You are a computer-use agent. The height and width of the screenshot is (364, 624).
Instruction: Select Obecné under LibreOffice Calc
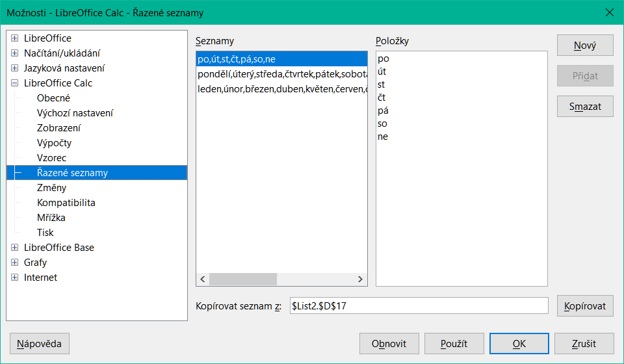click(x=53, y=98)
